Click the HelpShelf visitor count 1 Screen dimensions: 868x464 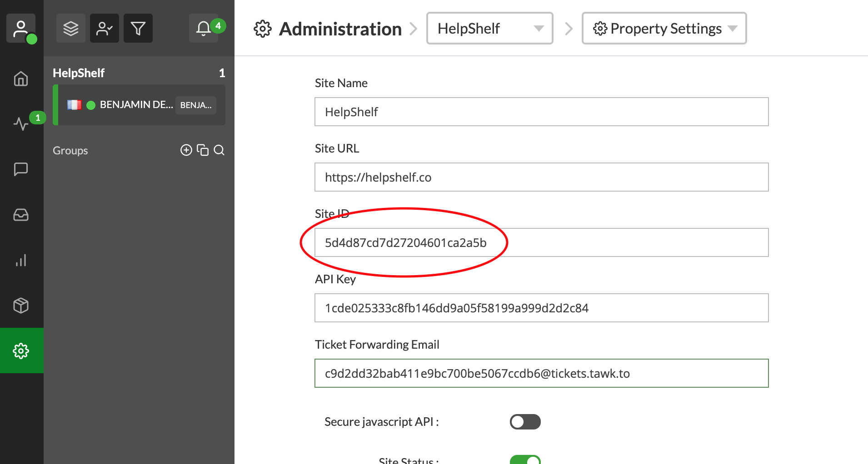pyautogui.click(x=222, y=73)
